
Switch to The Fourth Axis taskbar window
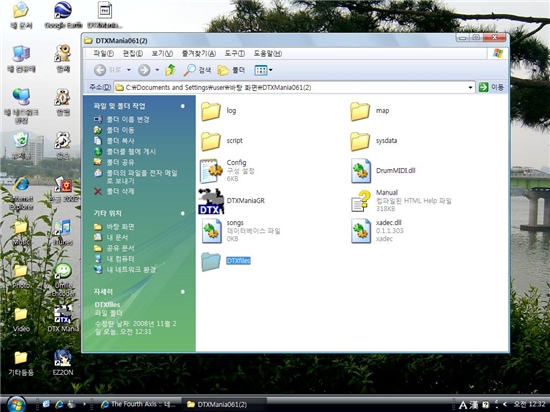[139, 404]
